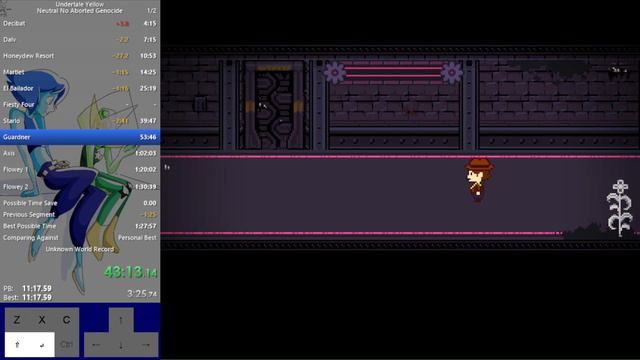The image size is (640, 360).
Task: Click the Possible Time Save row
Action: pyautogui.click(x=80, y=203)
